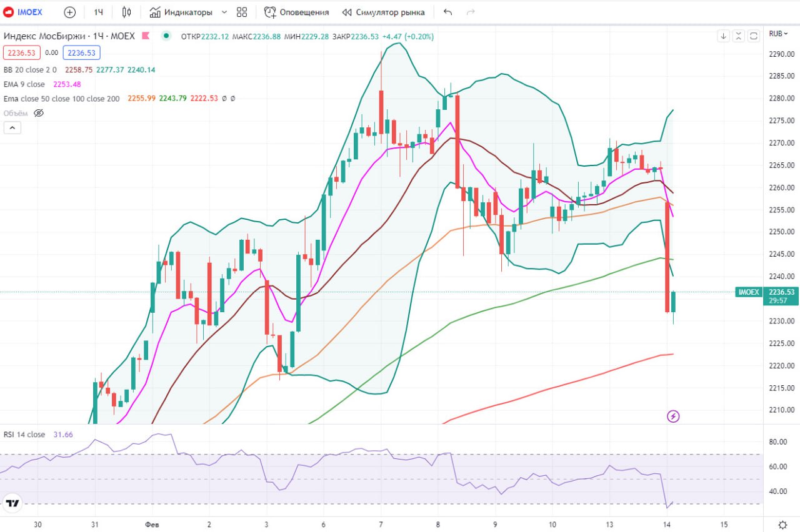Click the Фев date label on time axis
Image resolution: width=800 pixels, height=532 pixels.
click(x=151, y=525)
